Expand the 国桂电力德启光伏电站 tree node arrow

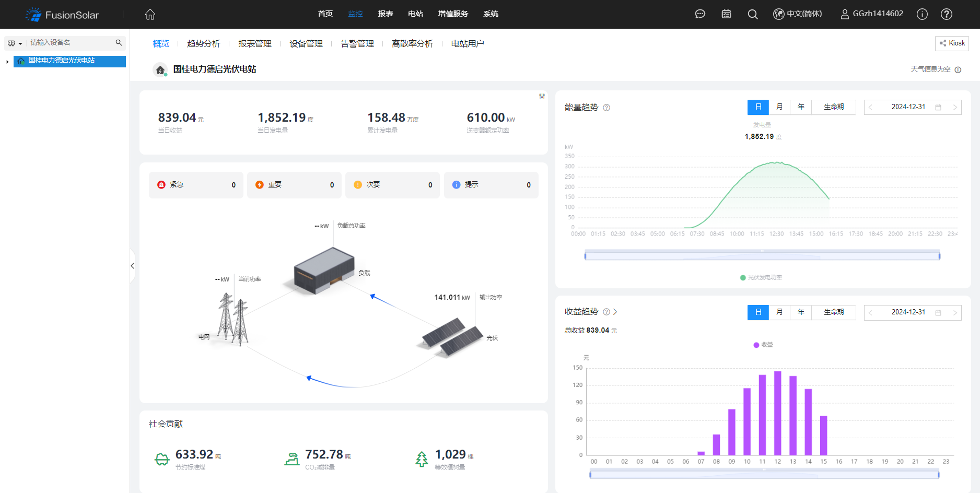[x=7, y=62]
